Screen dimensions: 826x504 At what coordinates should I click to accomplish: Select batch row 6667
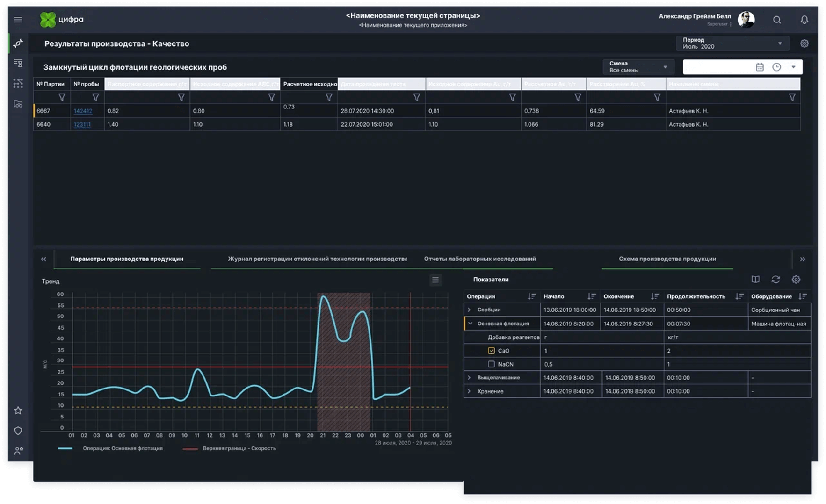(x=417, y=111)
